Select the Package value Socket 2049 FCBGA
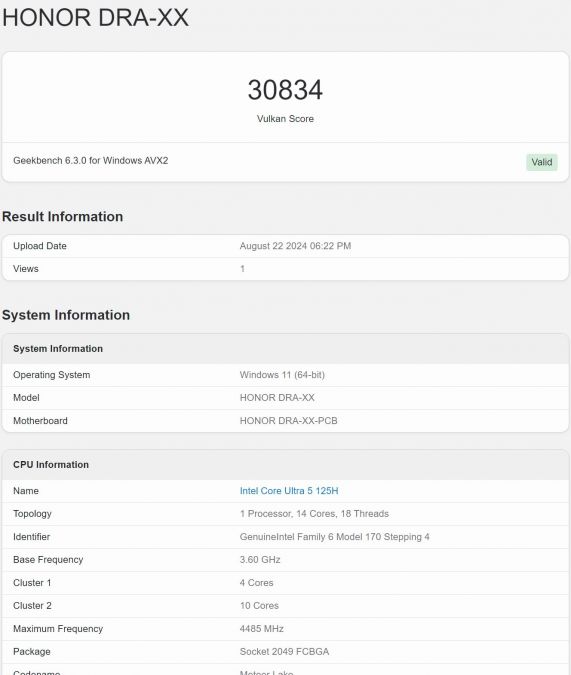Screen dimensions: 571x675 click(284, 652)
